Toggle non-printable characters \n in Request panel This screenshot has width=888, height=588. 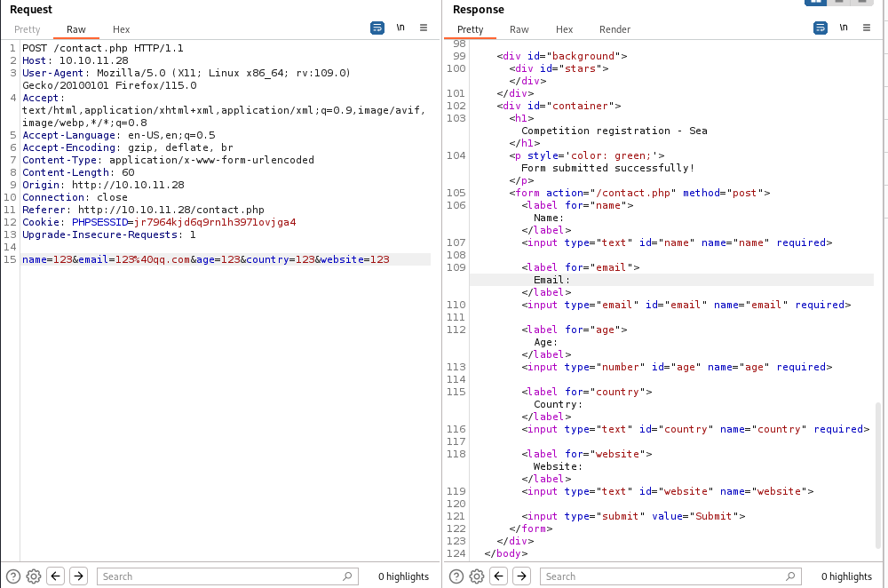click(x=400, y=28)
